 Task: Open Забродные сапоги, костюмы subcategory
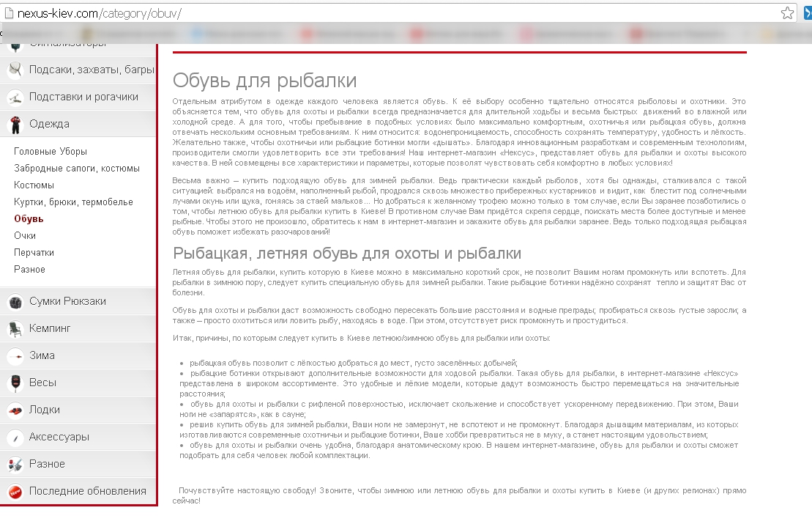[77, 169]
